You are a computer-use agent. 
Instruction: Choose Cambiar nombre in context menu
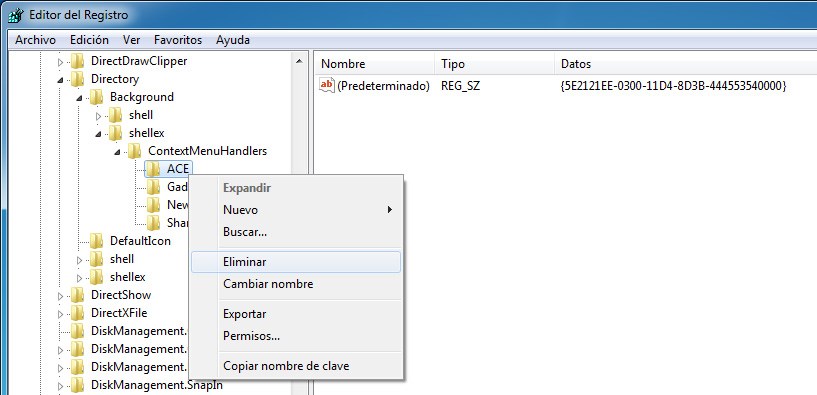(x=296, y=284)
